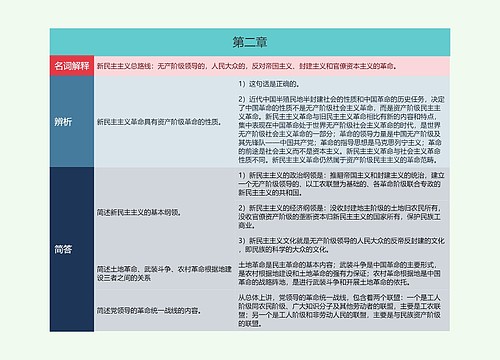The image size is (500, 360).
Task: Click answer '1）这句话是正确的'
Action: point(269,84)
